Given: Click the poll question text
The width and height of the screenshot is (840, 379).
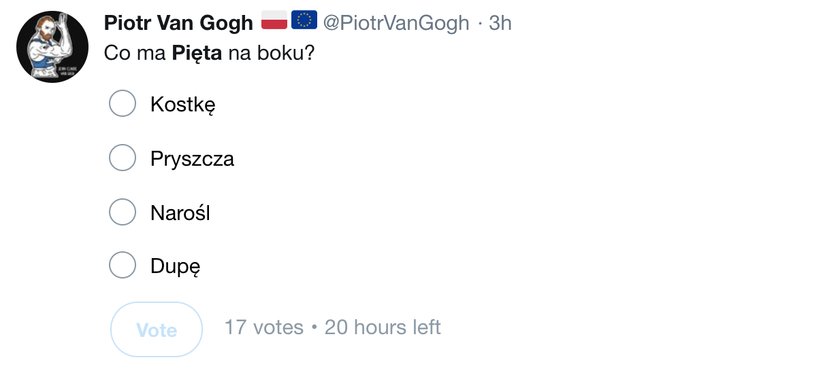Looking at the screenshot, I should pyautogui.click(x=209, y=54).
